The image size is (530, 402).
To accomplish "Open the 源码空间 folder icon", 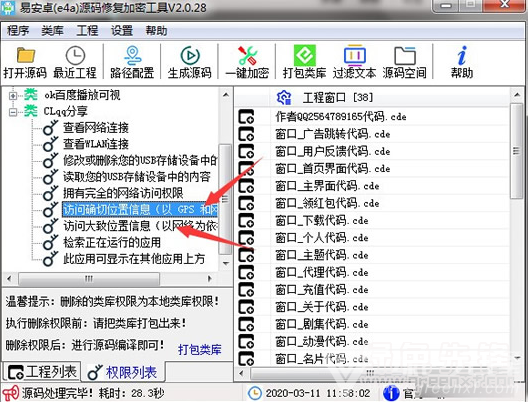I will tap(405, 55).
